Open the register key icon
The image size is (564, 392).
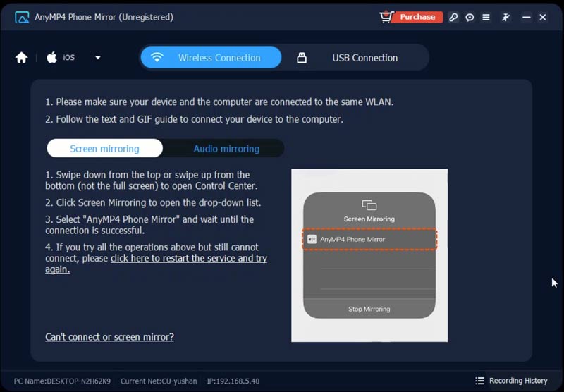(x=453, y=17)
